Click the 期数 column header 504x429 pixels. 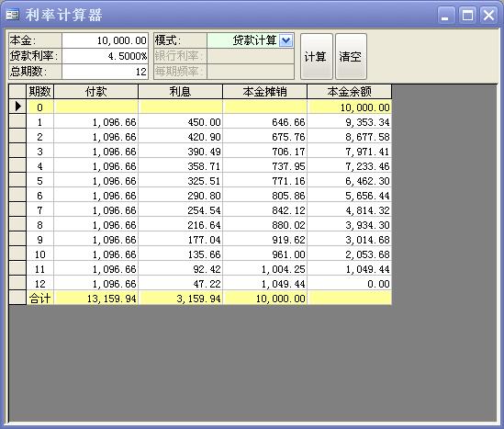tap(39, 92)
